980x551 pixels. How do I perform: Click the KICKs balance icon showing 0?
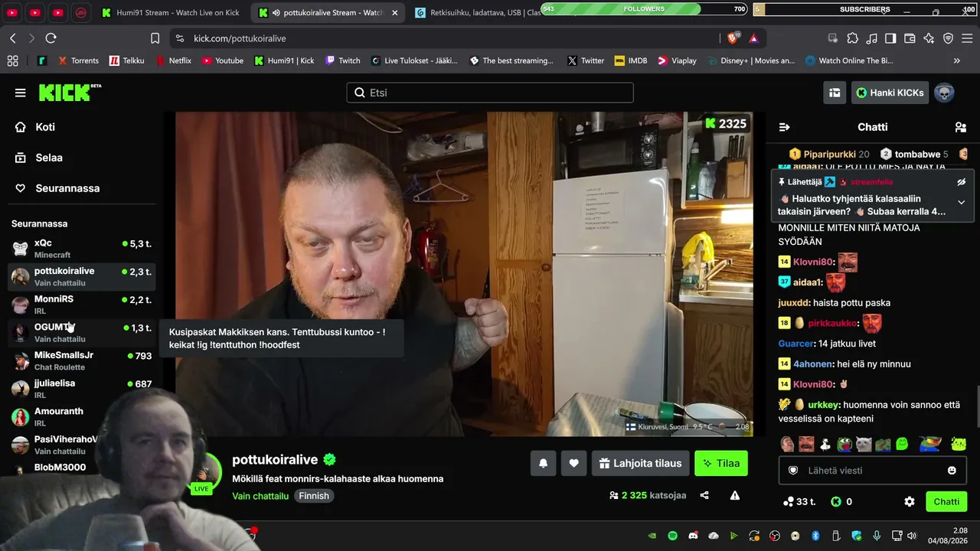[841, 502]
